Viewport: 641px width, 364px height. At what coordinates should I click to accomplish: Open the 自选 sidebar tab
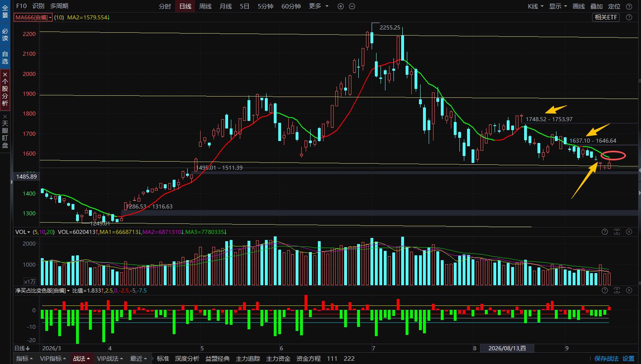(x=5, y=57)
